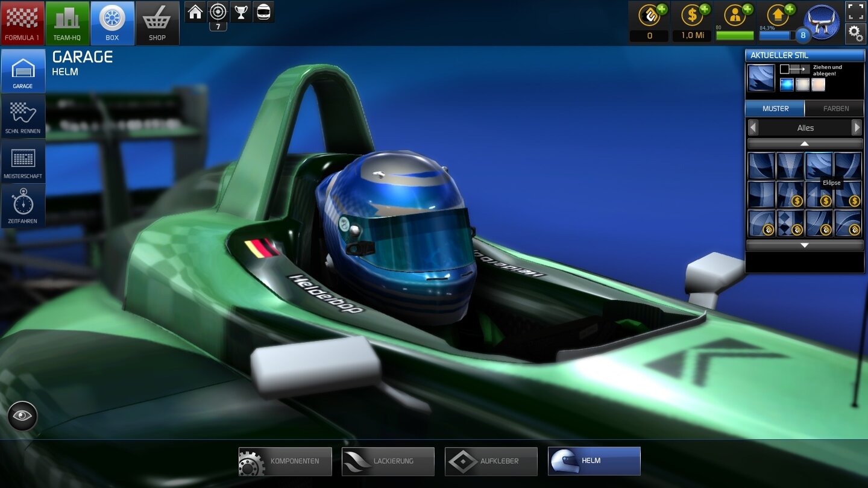This screenshot has height=488, width=868.
Task: Click the 1,0 Mi money balance
Action: tap(692, 36)
